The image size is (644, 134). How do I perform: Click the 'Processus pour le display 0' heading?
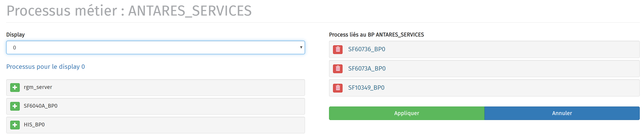[x=46, y=67]
